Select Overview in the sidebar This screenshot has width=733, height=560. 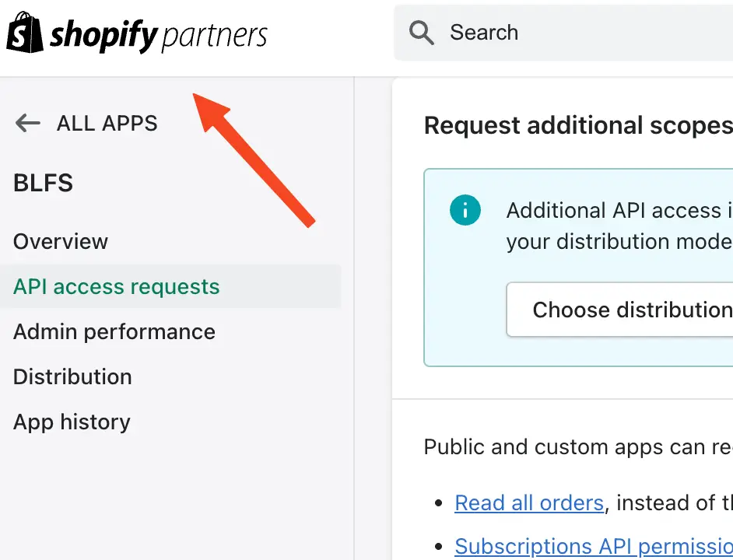[60, 241]
